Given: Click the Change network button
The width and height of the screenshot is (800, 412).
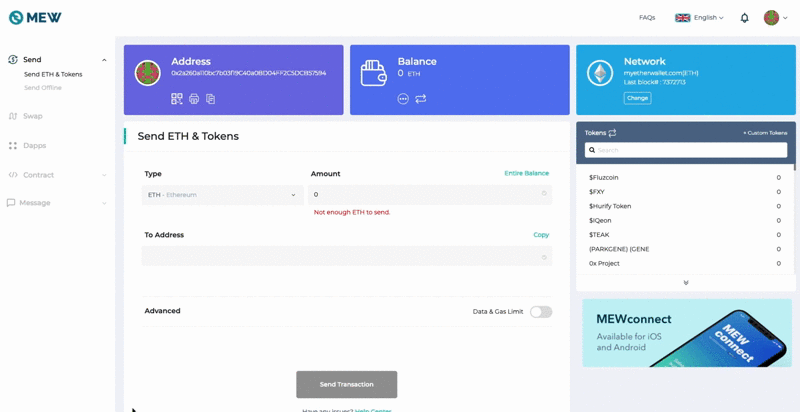Looking at the screenshot, I should coord(637,98).
